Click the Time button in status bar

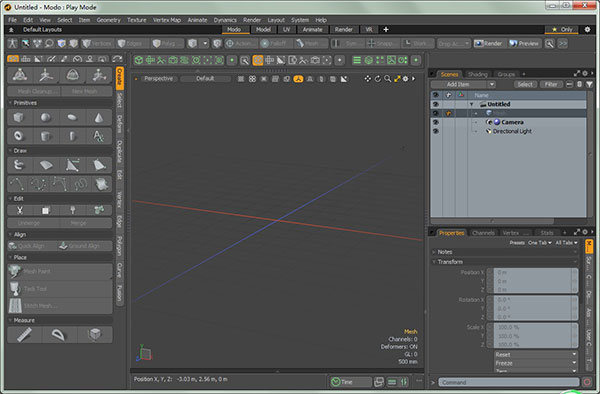[350, 382]
